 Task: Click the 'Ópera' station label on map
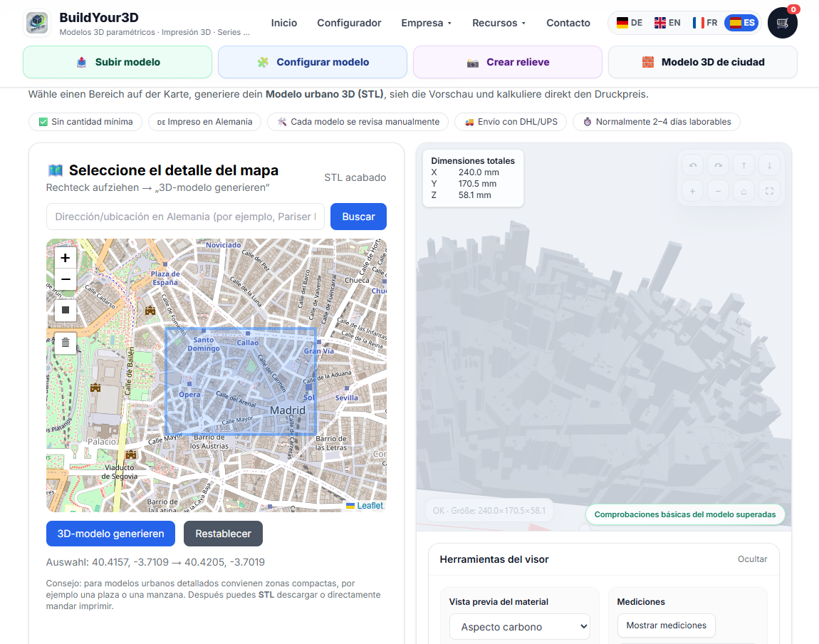pyautogui.click(x=189, y=395)
